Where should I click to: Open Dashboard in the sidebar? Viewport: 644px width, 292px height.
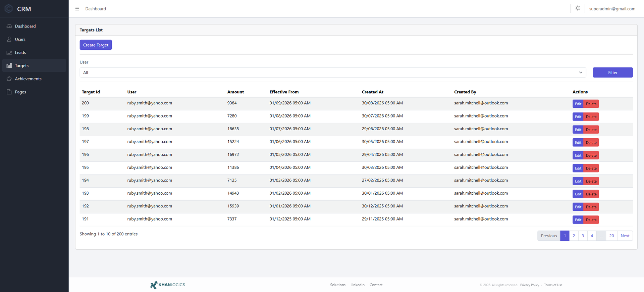34,26
